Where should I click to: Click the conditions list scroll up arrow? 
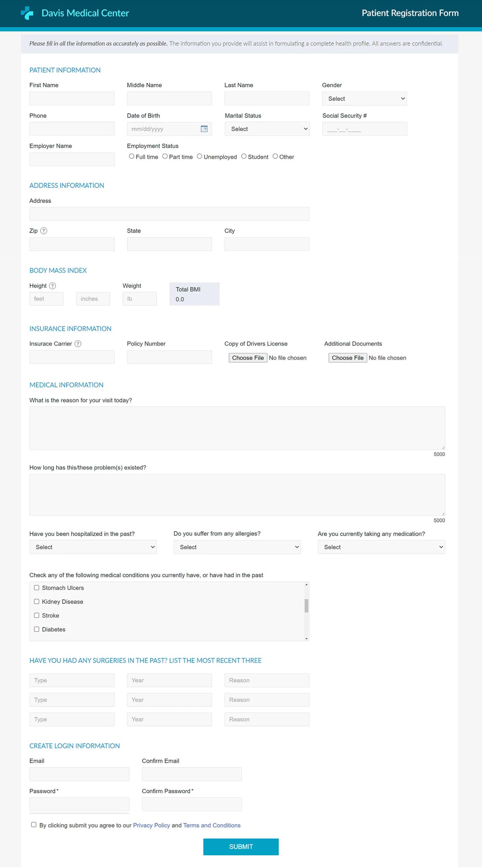coord(306,585)
